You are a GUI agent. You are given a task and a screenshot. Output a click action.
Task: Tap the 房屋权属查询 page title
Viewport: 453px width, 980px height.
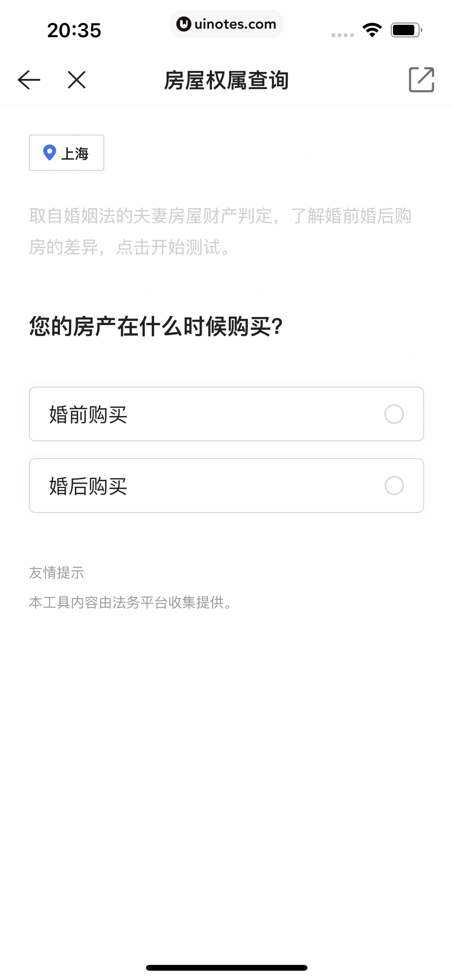[226, 81]
